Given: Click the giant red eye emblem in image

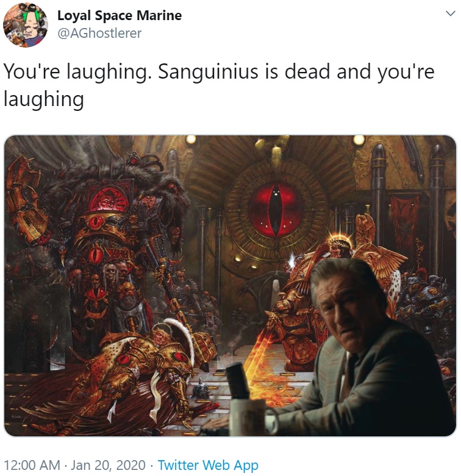Looking at the screenshot, I should click(276, 210).
